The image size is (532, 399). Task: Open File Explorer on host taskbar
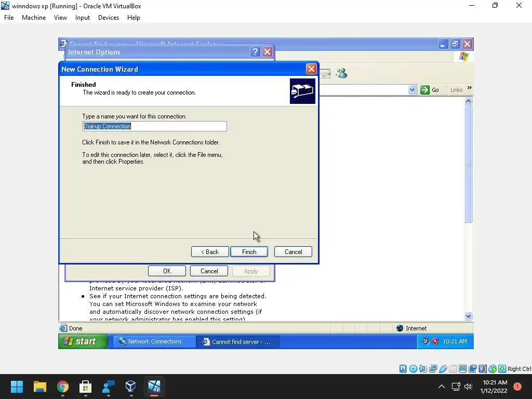[39, 387]
